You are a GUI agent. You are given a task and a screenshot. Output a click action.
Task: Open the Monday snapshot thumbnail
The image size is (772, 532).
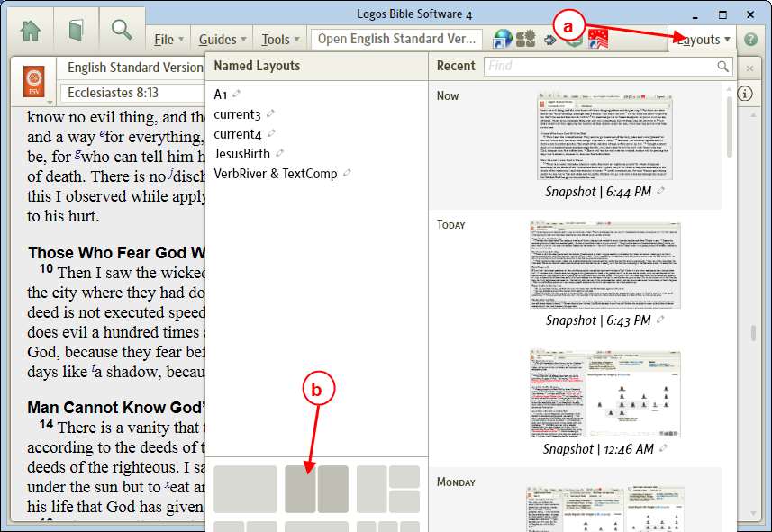pos(605,509)
